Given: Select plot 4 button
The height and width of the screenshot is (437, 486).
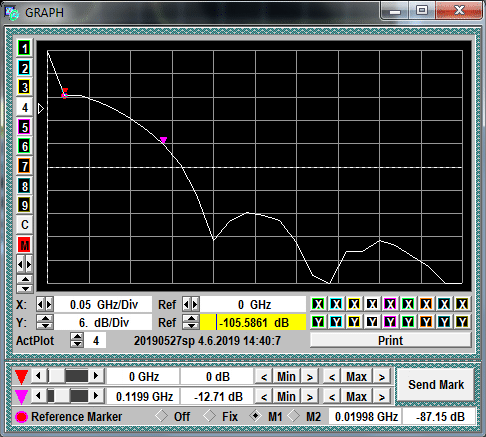Looking at the screenshot, I should 24,107.
